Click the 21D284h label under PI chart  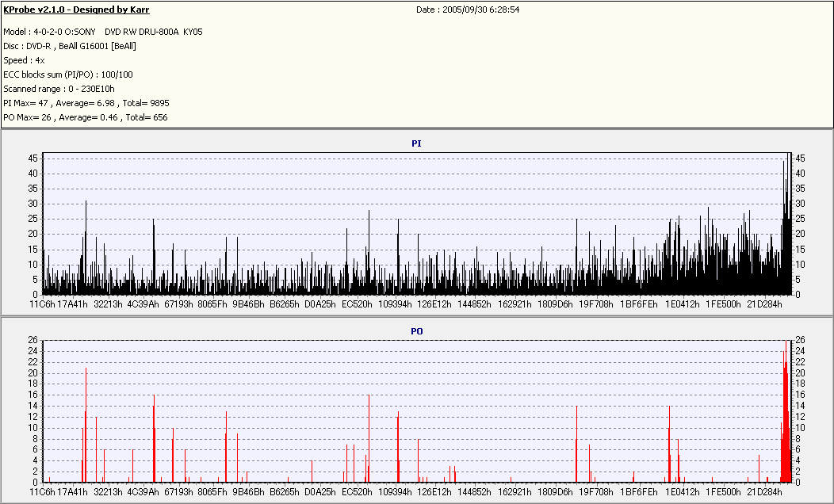765,304
